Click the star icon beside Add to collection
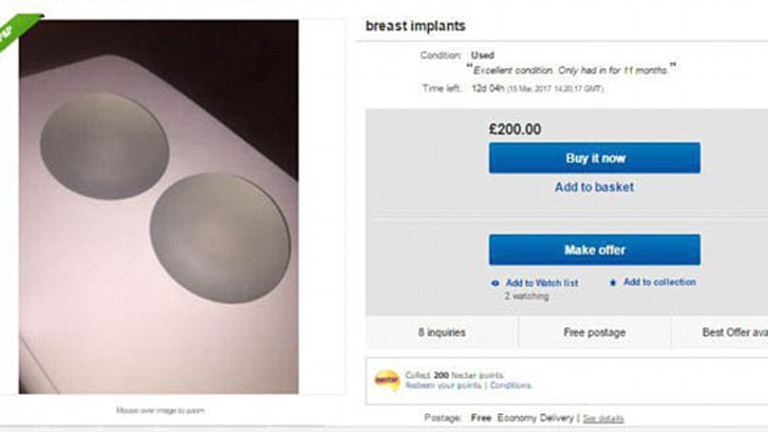768x432 pixels. click(x=613, y=283)
